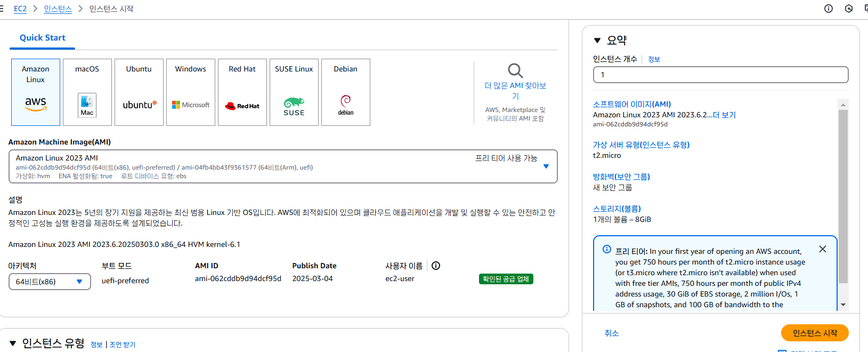868x352 pixels.
Task: Select the macOS AMI tile
Action: click(87, 92)
